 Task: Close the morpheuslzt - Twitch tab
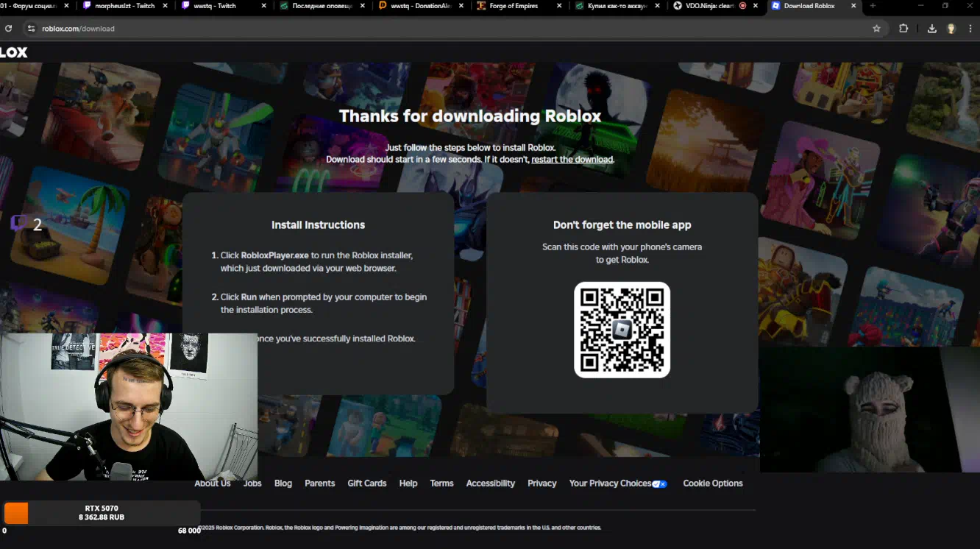click(165, 6)
